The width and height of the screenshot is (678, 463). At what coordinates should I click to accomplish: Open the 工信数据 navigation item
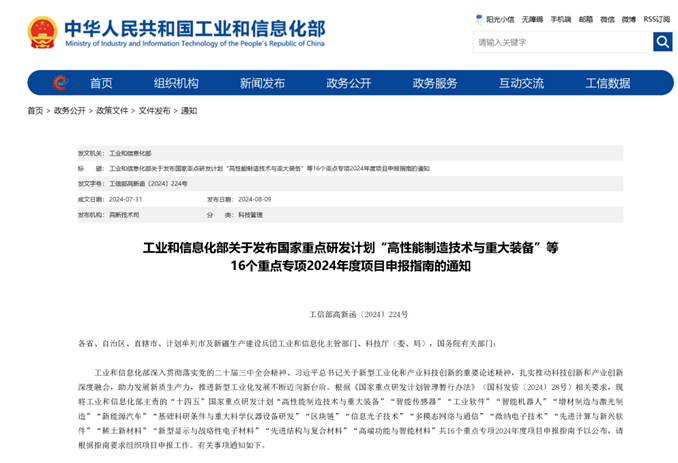coord(608,83)
